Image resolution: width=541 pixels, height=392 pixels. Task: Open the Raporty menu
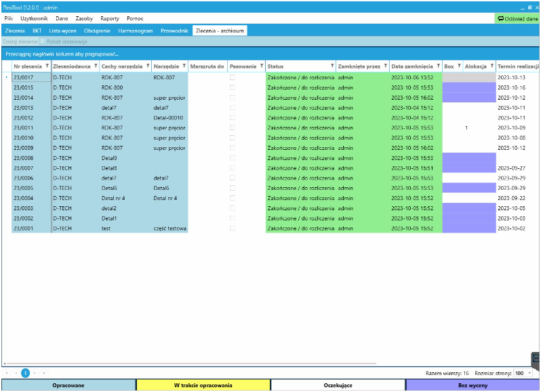tap(109, 18)
